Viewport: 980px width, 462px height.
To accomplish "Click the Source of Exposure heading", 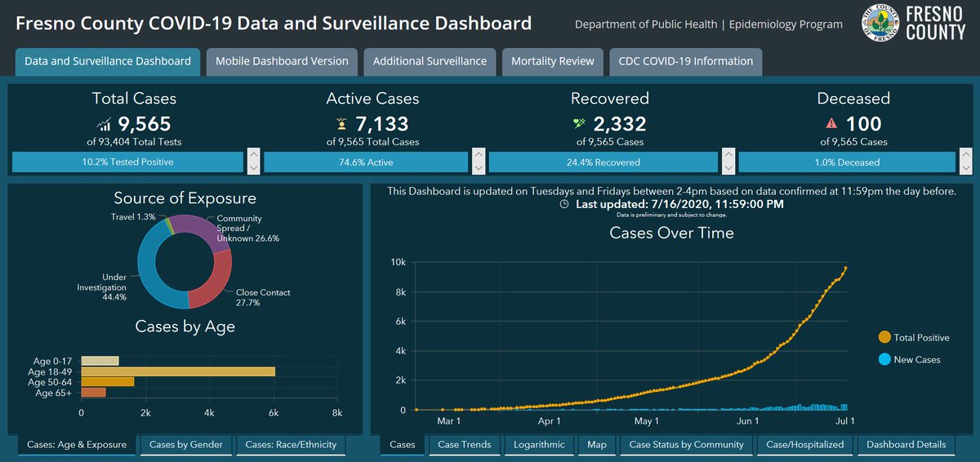I will click(185, 198).
